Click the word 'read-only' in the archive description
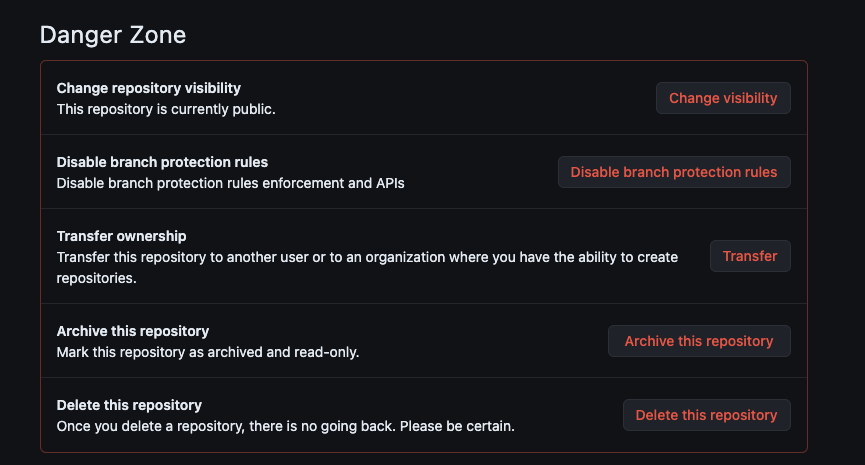The width and height of the screenshot is (865, 465). tap(325, 352)
